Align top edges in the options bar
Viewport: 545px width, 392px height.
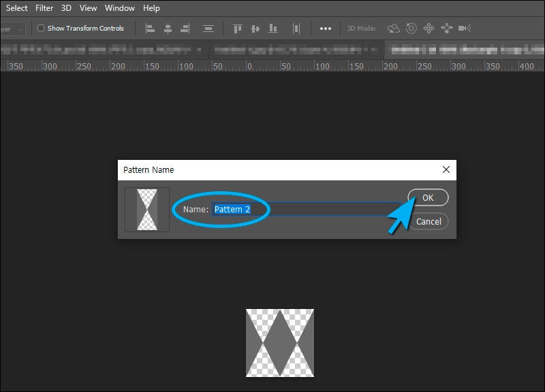click(238, 29)
